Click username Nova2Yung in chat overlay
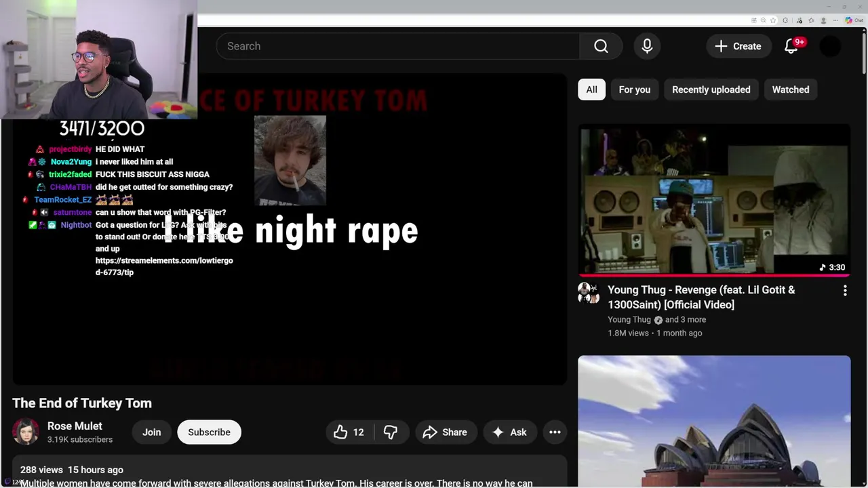868x488 pixels. click(x=71, y=162)
